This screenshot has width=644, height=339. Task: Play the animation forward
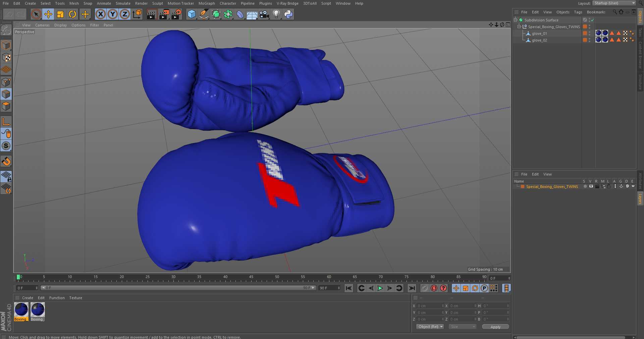(x=380, y=288)
